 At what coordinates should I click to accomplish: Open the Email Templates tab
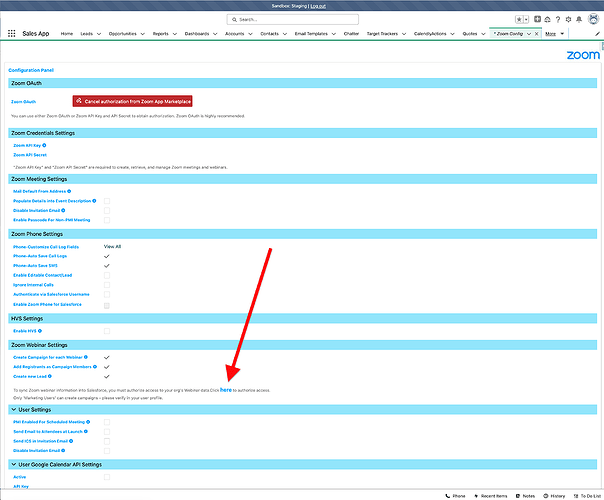(311, 34)
